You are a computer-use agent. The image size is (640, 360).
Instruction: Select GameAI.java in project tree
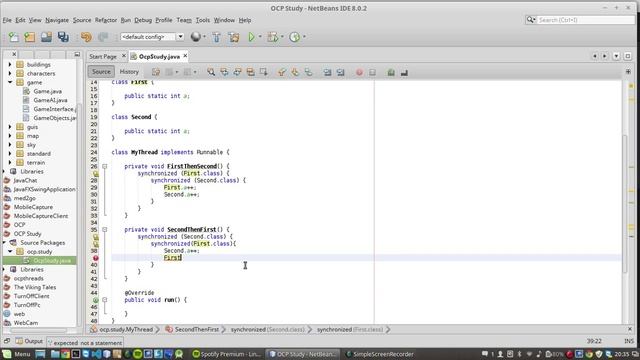50,100
